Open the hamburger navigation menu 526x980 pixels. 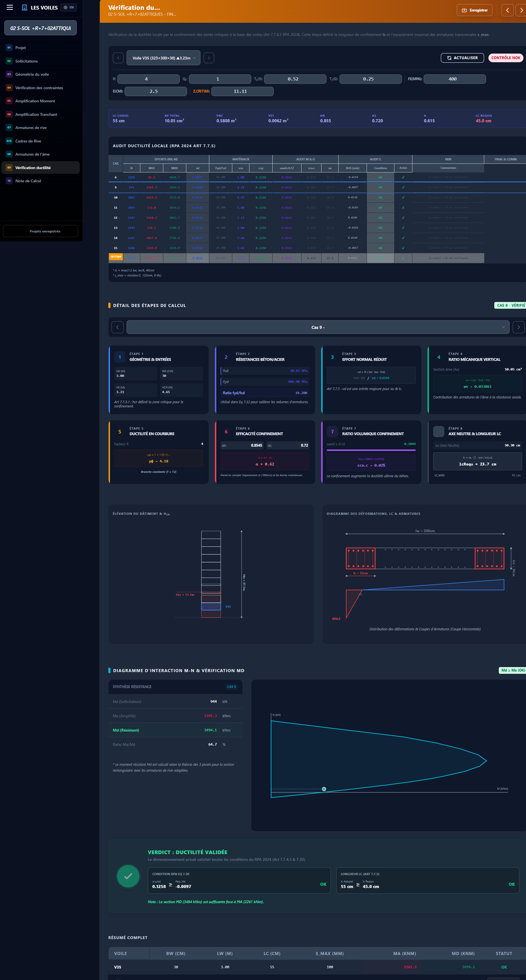(10, 7)
